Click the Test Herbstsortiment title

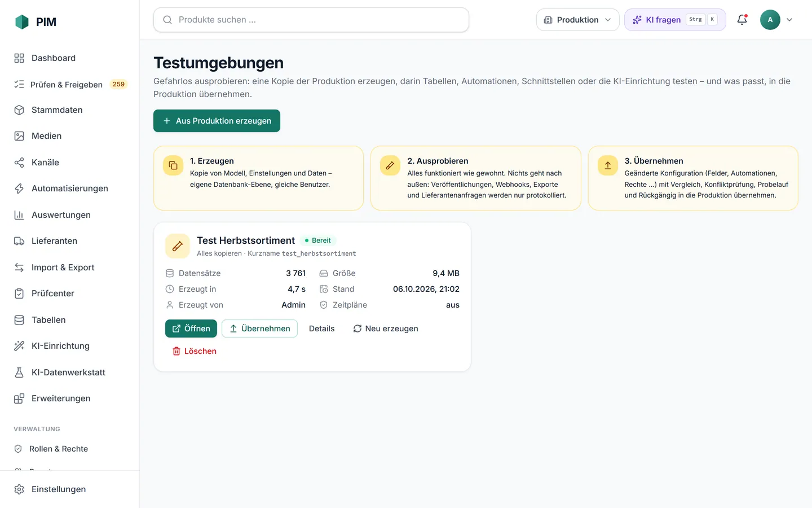point(246,240)
